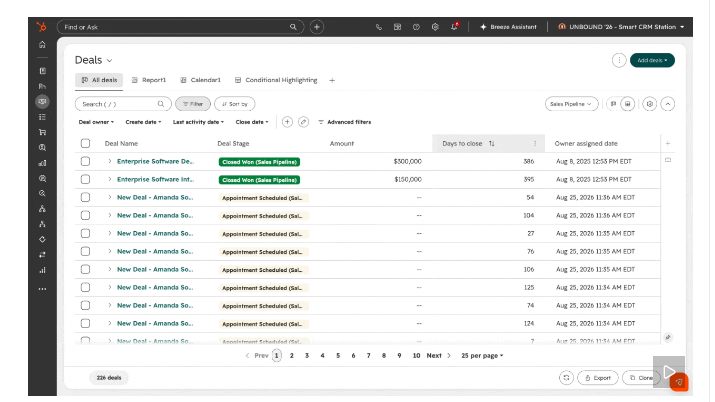Expand the Enterprise Software De.. row chevron
The height and width of the screenshot is (402, 715).
109,161
